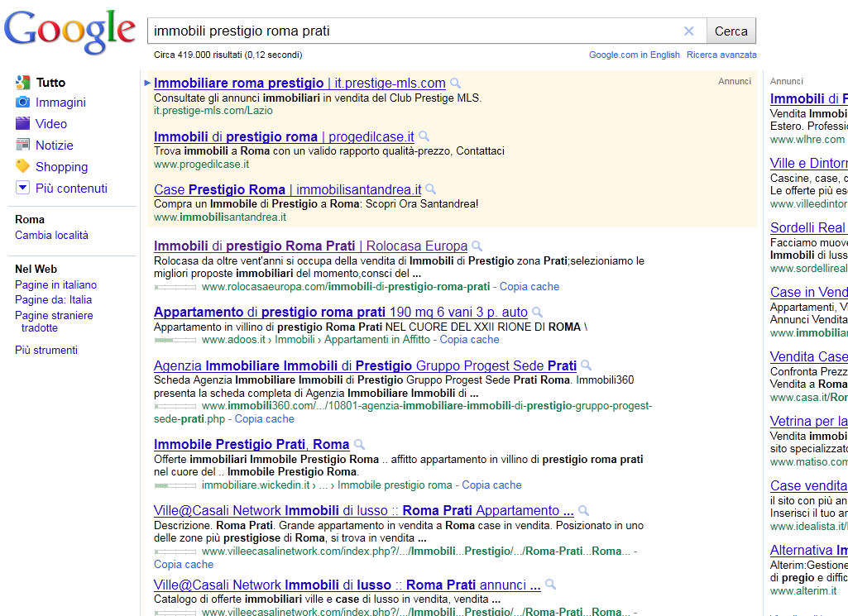Click magnifier icon for Appartamento di prestigio result
The width and height of the screenshot is (848, 616).
tap(537, 313)
